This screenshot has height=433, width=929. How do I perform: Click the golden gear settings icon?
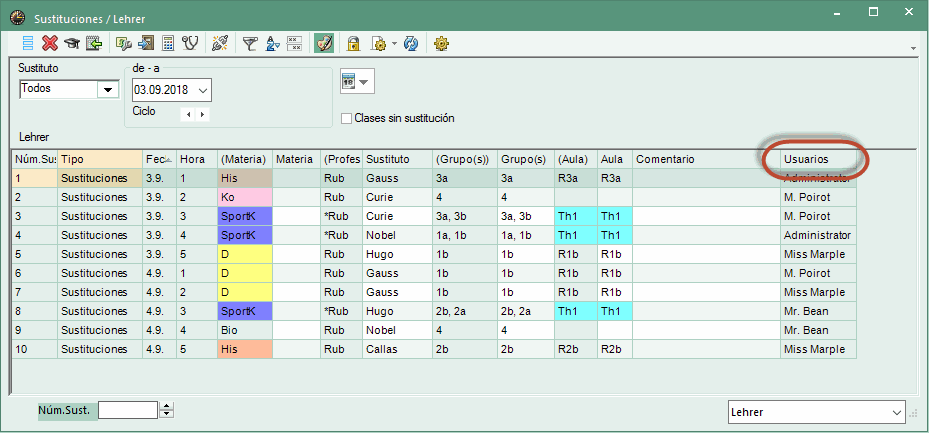coord(440,44)
